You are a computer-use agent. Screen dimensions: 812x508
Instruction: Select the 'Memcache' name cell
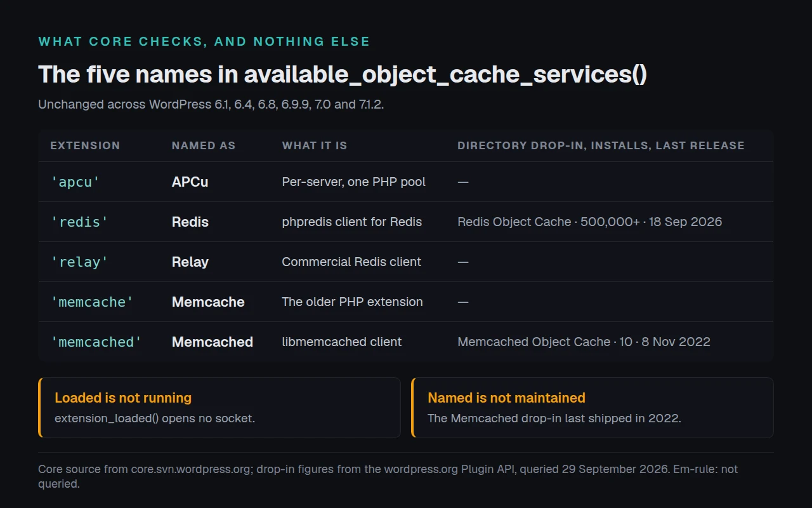click(208, 302)
